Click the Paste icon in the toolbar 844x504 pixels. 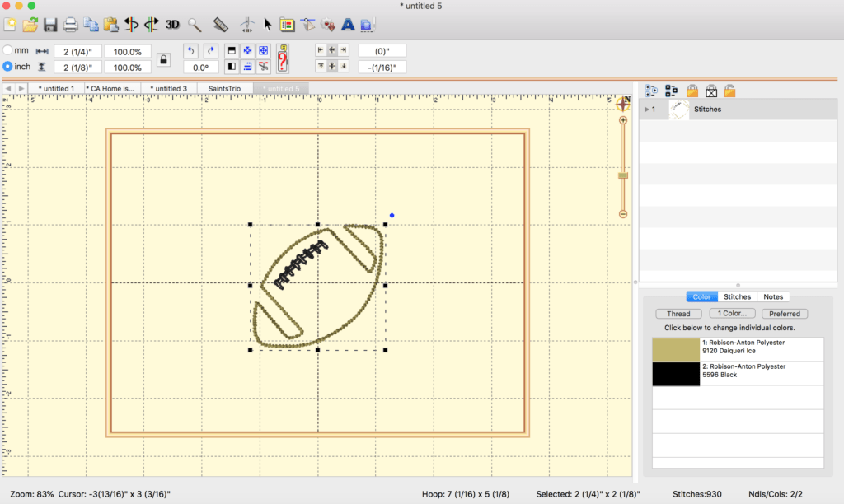pos(110,25)
